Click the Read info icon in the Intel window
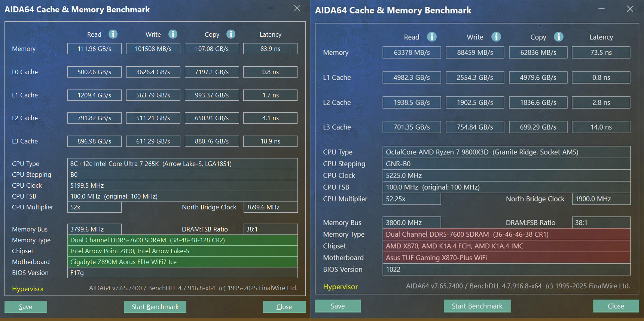The image size is (644, 321). pyautogui.click(x=113, y=34)
